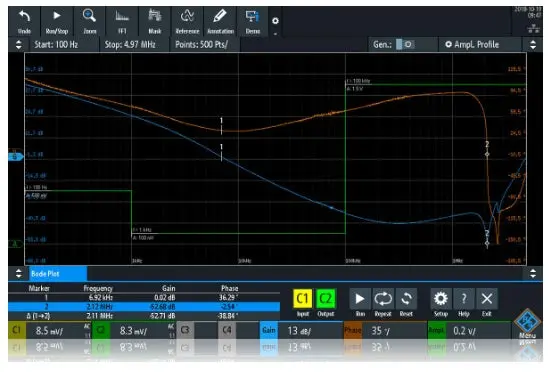Select C2 as Output channel
The image size is (549, 373).
pos(326,299)
